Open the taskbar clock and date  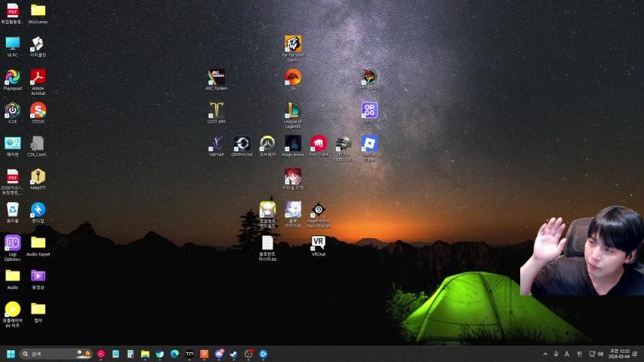(618, 354)
